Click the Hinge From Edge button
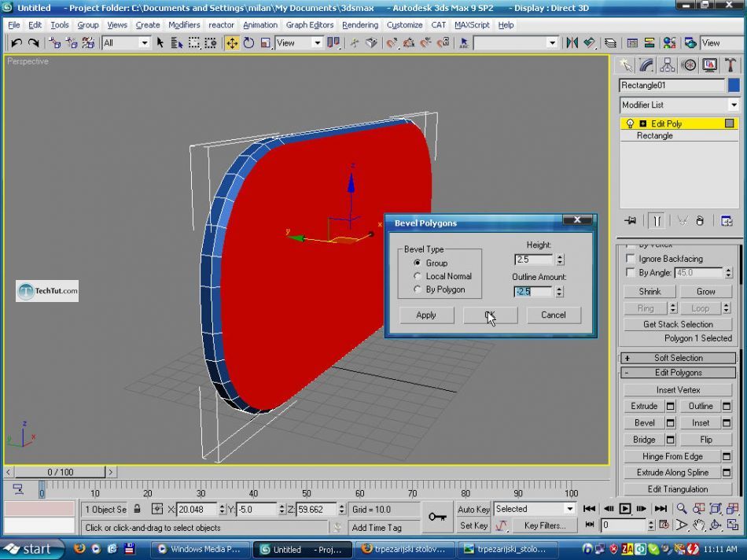The width and height of the screenshot is (747, 560). pyautogui.click(x=672, y=456)
